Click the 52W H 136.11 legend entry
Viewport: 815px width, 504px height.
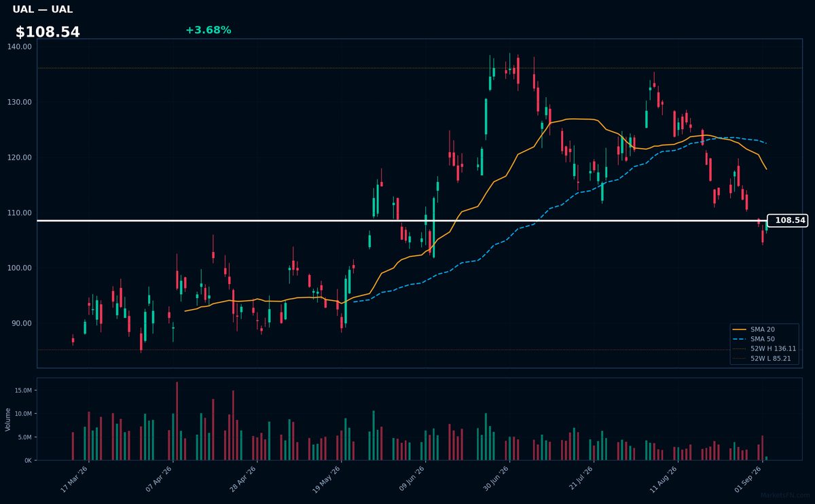[x=764, y=348]
